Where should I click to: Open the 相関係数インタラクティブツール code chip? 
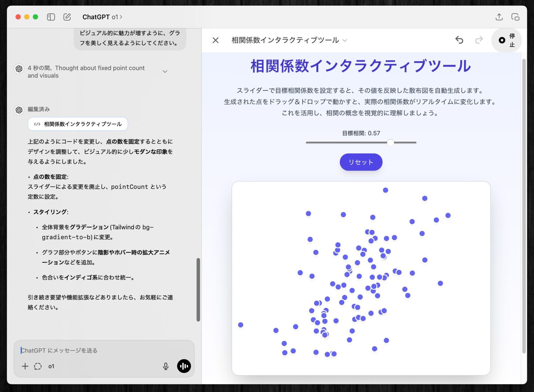(x=78, y=124)
